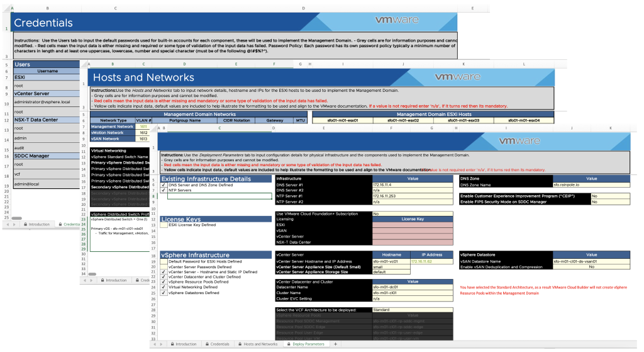Viewport: 644px width, 352px height.
Task: Toggle NTP Servers checkbox
Action: (x=164, y=190)
